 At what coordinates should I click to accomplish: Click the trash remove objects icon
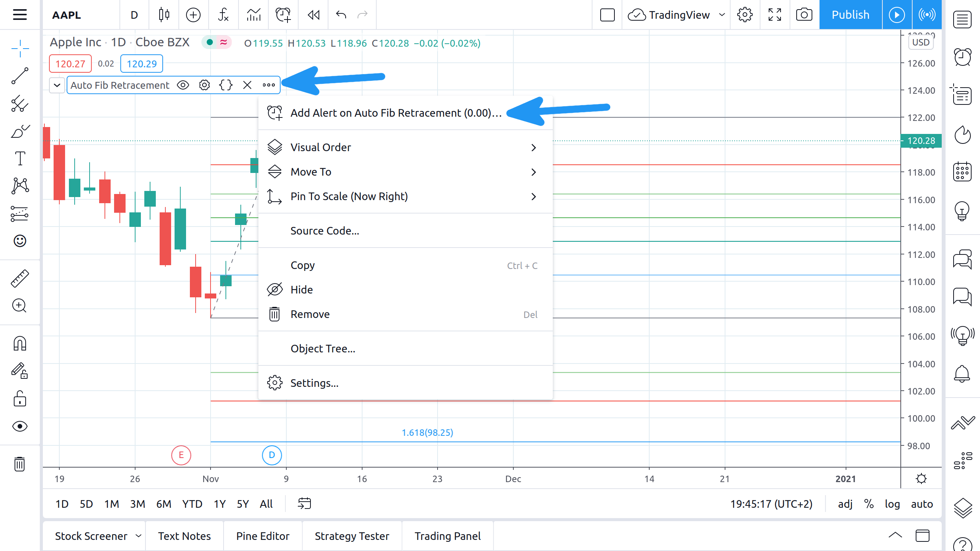tap(20, 464)
